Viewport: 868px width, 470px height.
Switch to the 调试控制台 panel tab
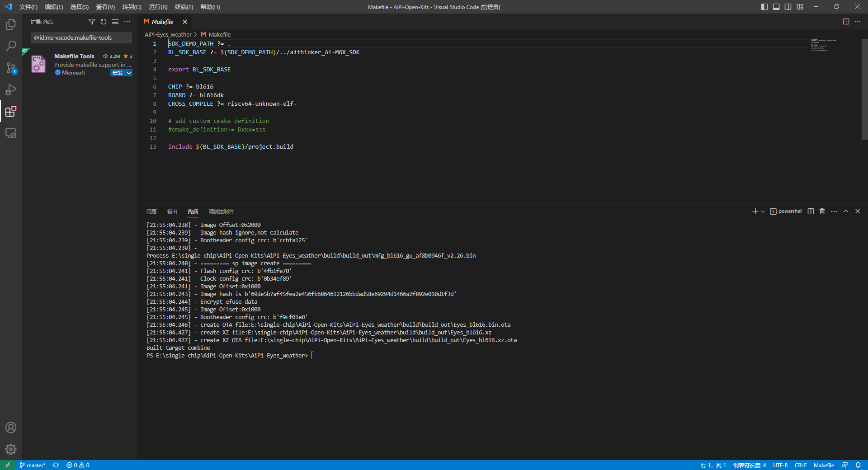[x=221, y=211]
